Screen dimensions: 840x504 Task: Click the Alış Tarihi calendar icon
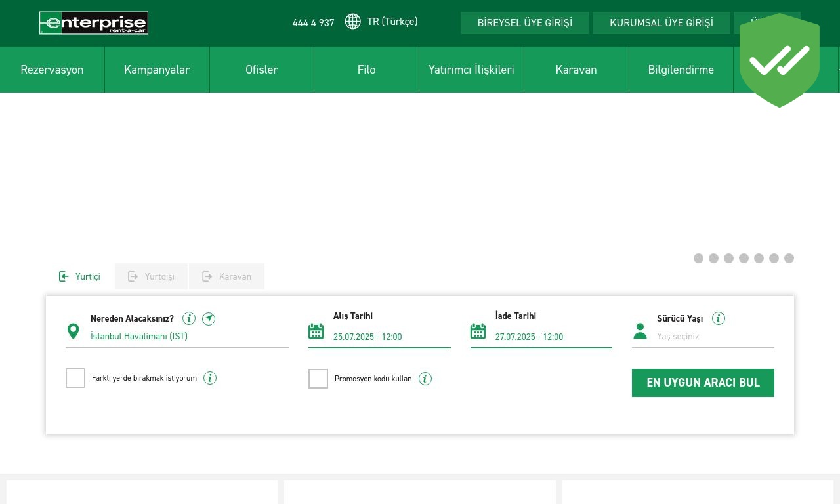(x=316, y=331)
